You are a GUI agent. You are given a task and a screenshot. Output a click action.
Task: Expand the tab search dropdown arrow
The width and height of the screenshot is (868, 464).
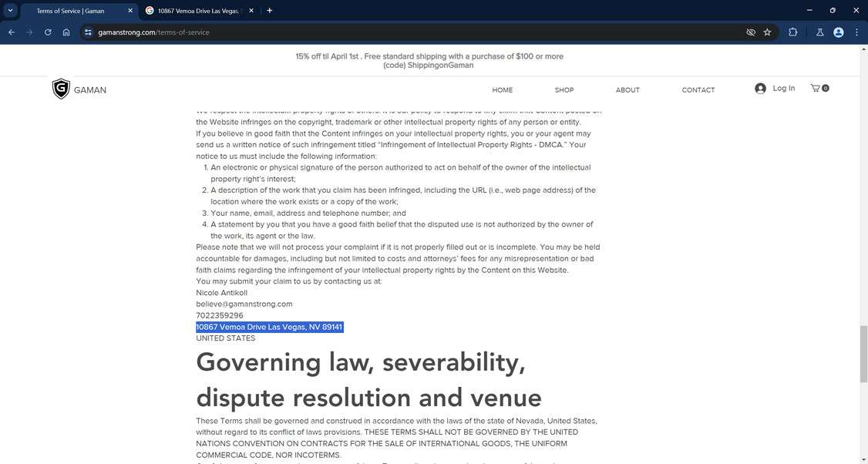pyautogui.click(x=10, y=11)
